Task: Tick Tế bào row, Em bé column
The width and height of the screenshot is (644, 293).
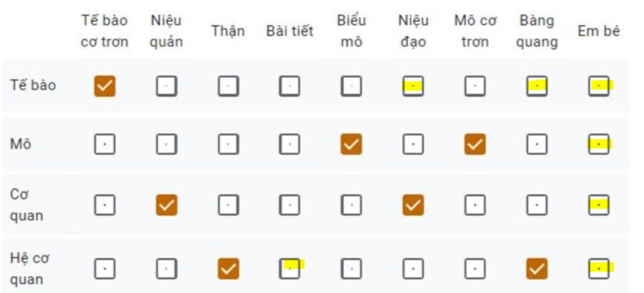Action: pyautogui.click(x=599, y=86)
